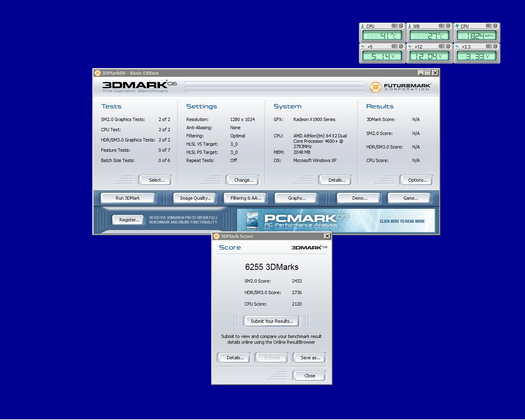Launch Game... mode
The height and width of the screenshot is (420, 525).
point(410,198)
